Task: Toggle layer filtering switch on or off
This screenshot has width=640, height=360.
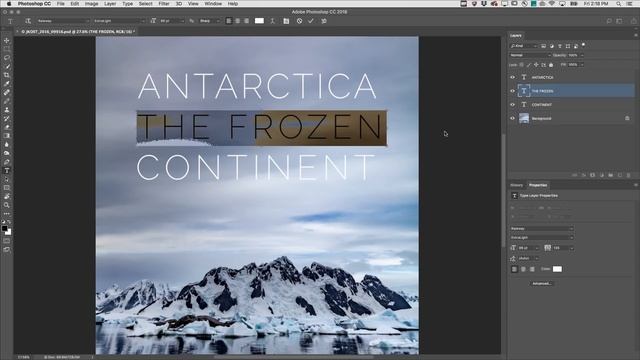Action: point(584,45)
